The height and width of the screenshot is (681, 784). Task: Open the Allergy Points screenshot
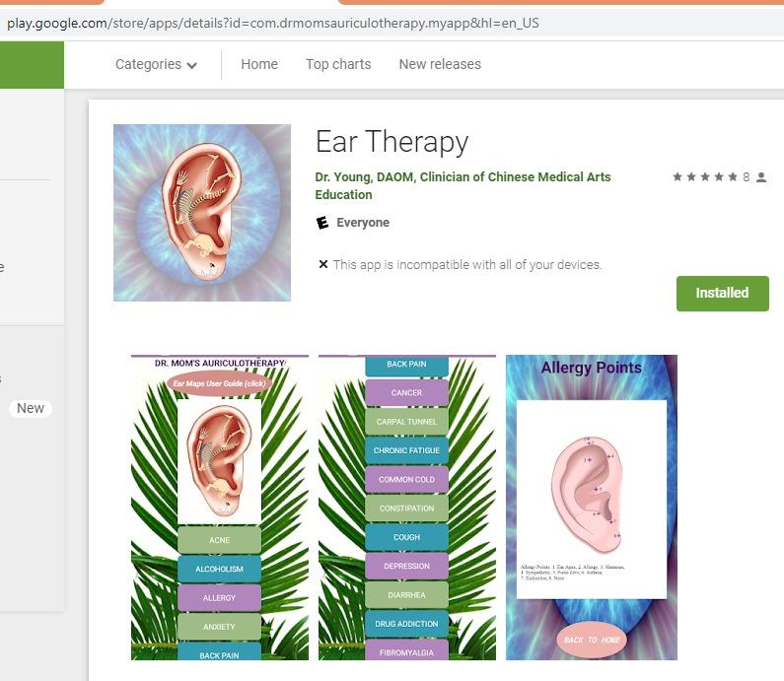coord(592,508)
